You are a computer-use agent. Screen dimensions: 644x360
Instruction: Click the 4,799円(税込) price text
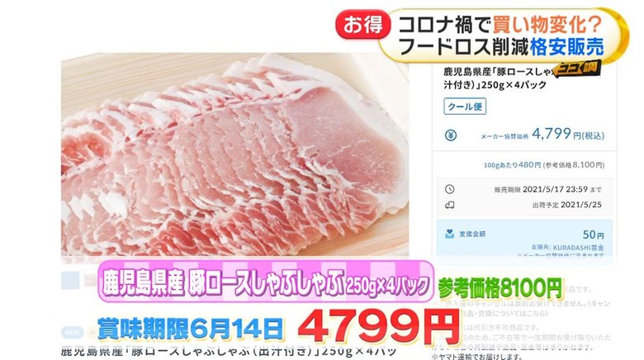coord(568,134)
